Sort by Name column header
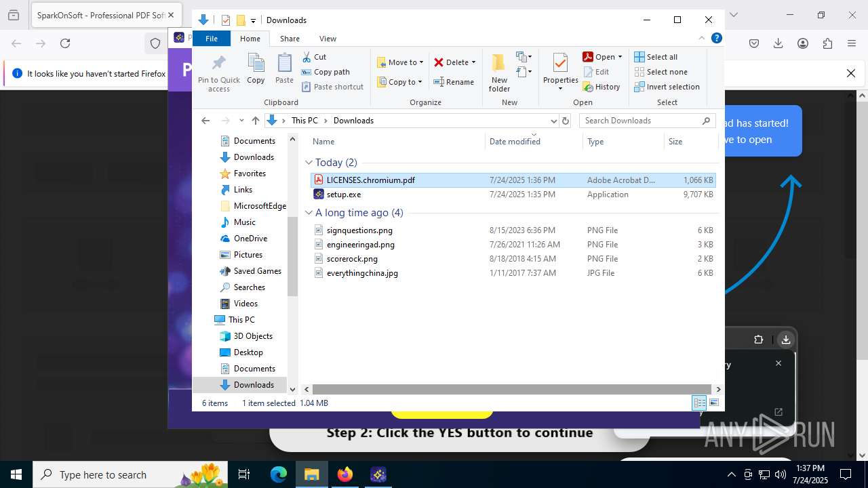Image resolution: width=868 pixels, height=488 pixels. tap(397, 142)
